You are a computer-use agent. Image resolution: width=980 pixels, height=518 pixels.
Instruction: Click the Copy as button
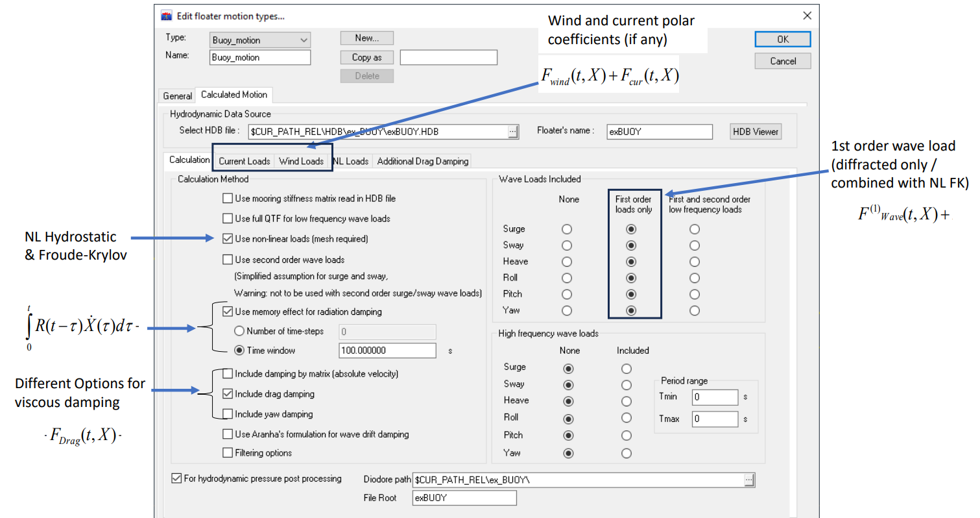(x=366, y=57)
